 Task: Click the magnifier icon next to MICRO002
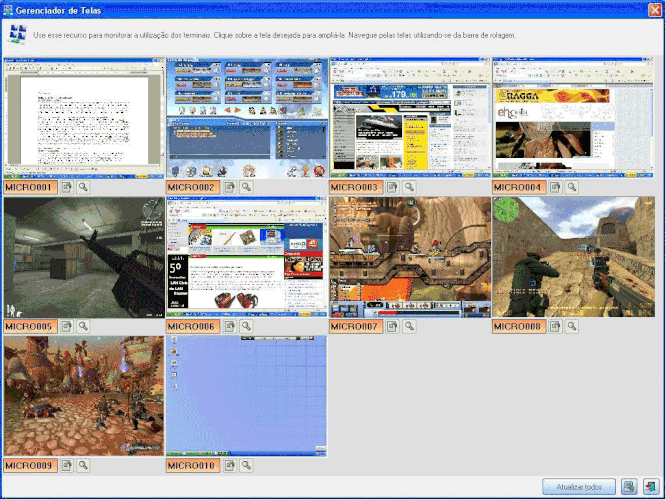(246, 187)
